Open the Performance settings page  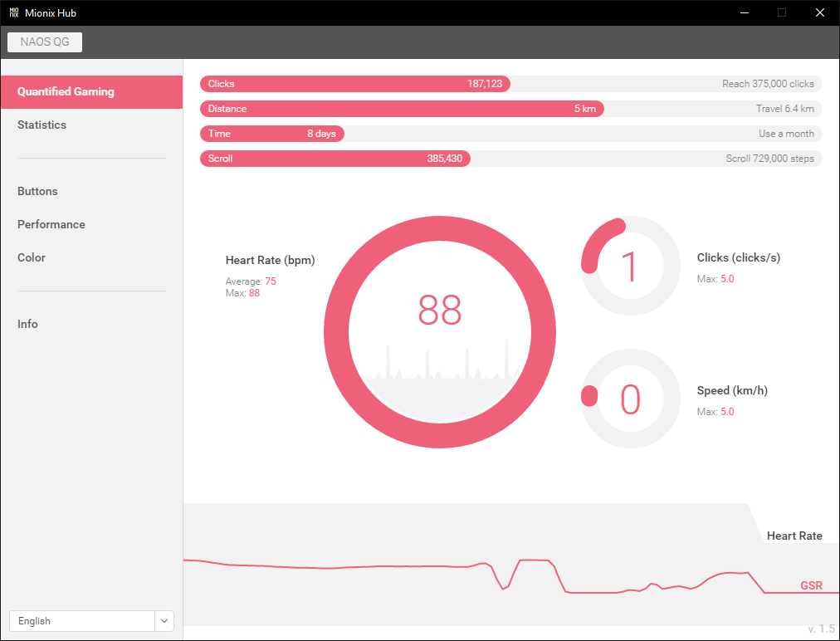coord(51,224)
